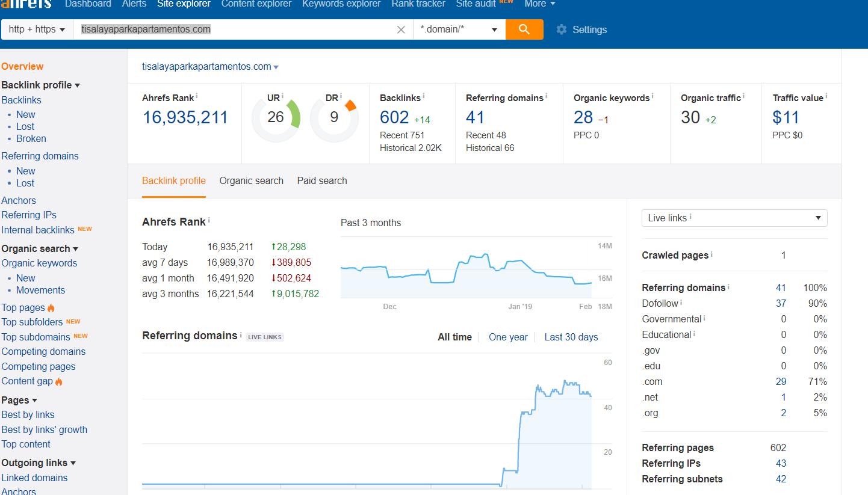Click info icon beside UR gauge label
Screen dimensions: 868x495
[283, 96]
